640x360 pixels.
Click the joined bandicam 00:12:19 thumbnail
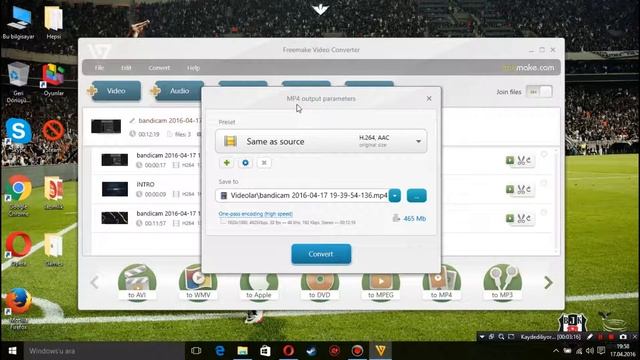(x=106, y=126)
